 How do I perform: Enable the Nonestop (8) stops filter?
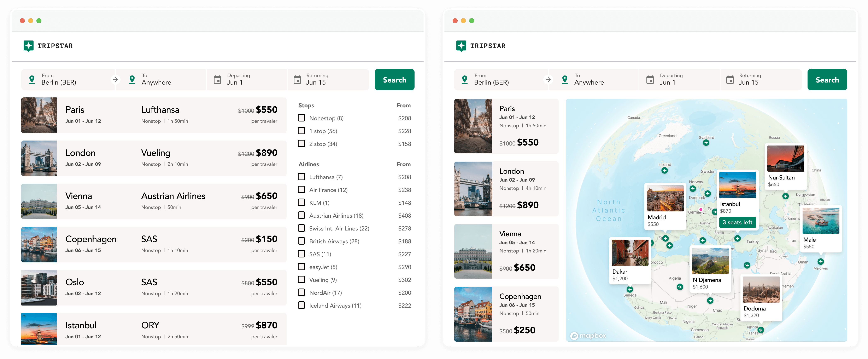301,118
